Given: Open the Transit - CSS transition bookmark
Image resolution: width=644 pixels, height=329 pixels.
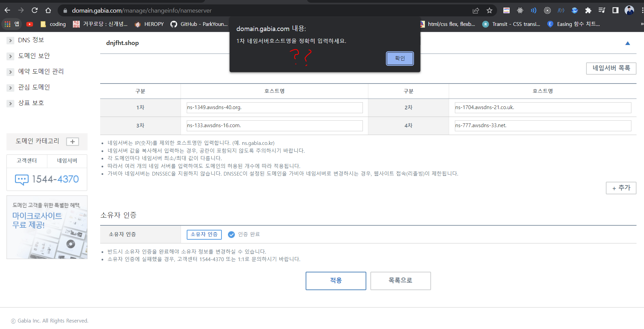Looking at the screenshot, I should click(x=511, y=24).
